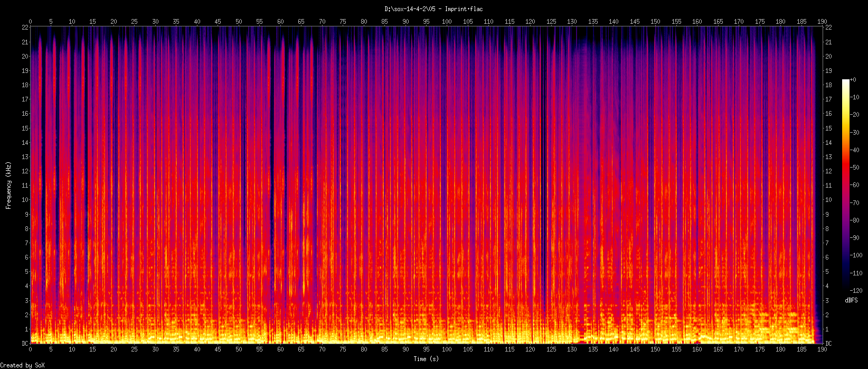Click the '7' tick on the left frequency axis

pos(26,243)
